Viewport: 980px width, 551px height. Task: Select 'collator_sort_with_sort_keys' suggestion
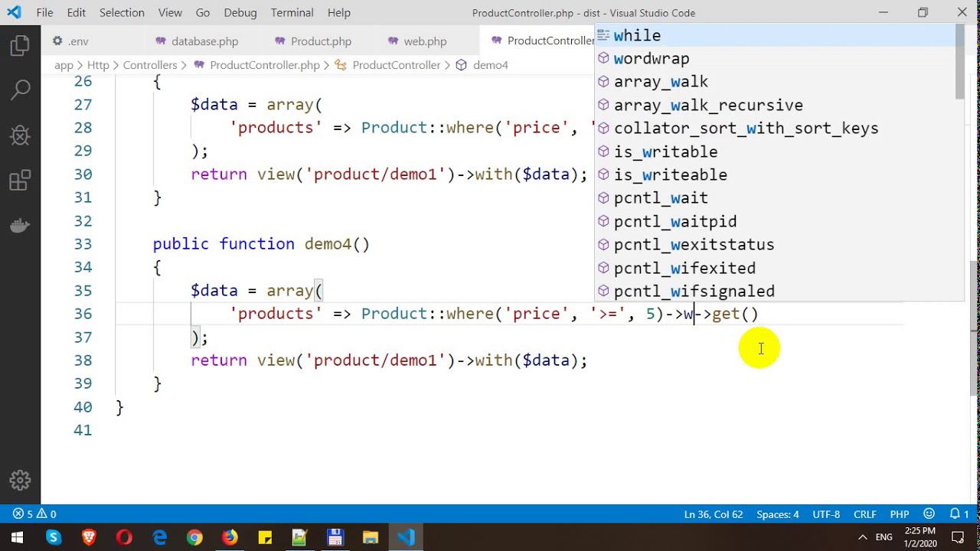coord(775,128)
